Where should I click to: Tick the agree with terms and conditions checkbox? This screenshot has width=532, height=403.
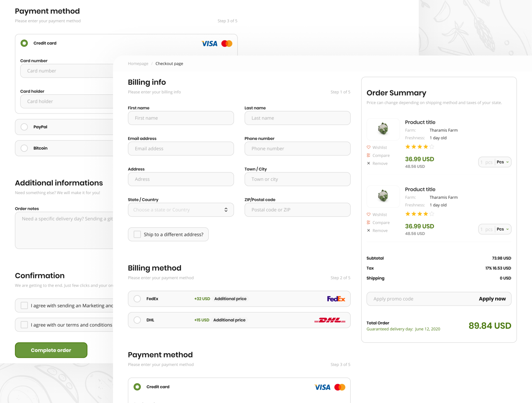[x=24, y=325]
